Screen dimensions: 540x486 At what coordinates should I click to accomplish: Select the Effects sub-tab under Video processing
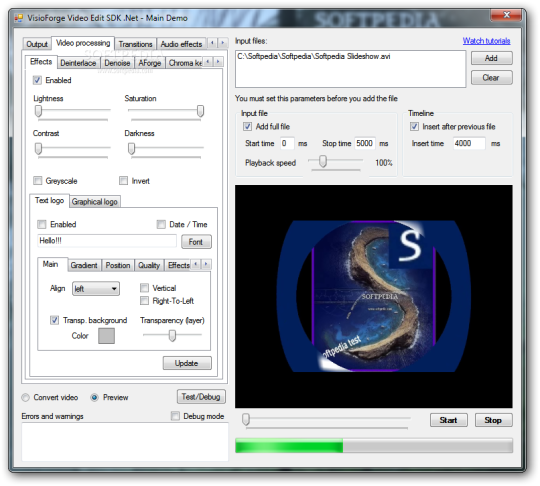41,62
